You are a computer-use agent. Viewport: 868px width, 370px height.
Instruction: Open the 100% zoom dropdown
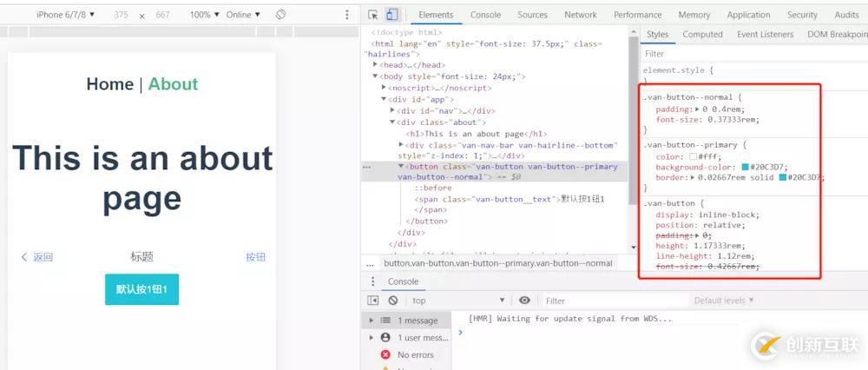(204, 15)
